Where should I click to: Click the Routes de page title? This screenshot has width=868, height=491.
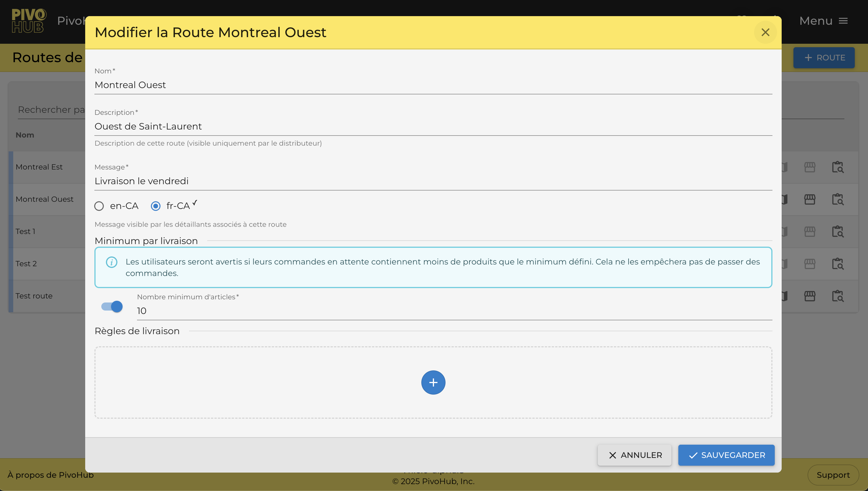[47, 57]
